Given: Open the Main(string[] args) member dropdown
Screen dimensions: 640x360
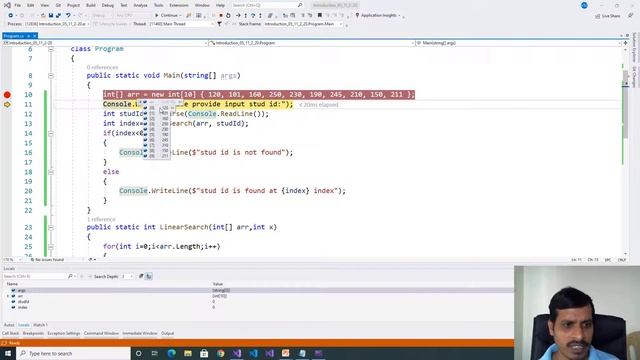Looking at the screenshot, I should point(518,43).
